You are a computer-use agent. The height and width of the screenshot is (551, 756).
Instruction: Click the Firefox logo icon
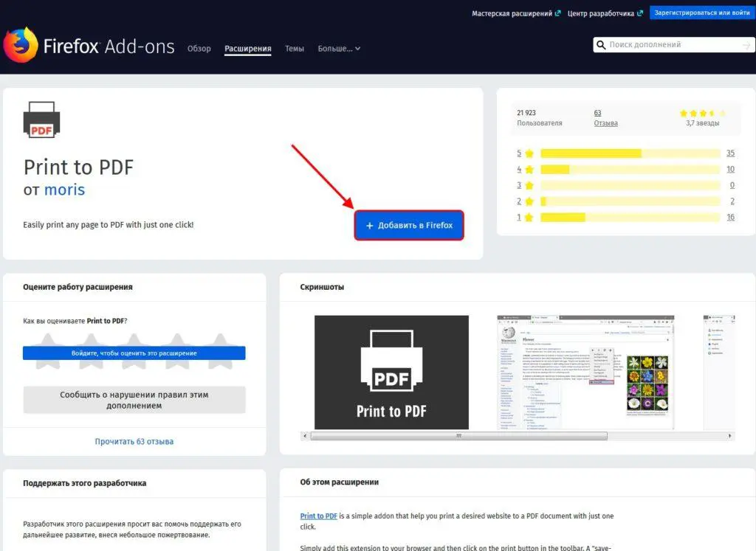click(21, 46)
